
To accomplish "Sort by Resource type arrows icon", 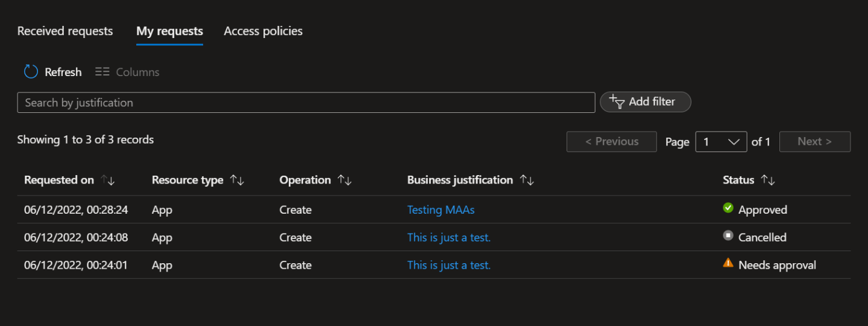I will [x=237, y=180].
